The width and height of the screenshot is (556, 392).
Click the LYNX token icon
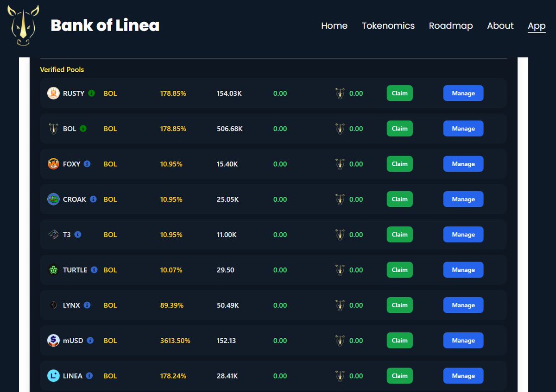click(53, 305)
